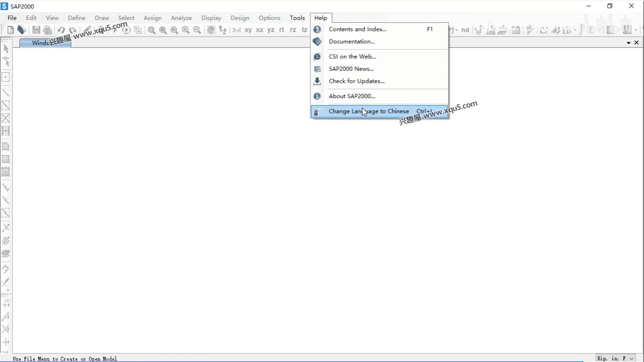Click the Rubber Band Zoom icon
The image size is (644, 362).
point(151,30)
